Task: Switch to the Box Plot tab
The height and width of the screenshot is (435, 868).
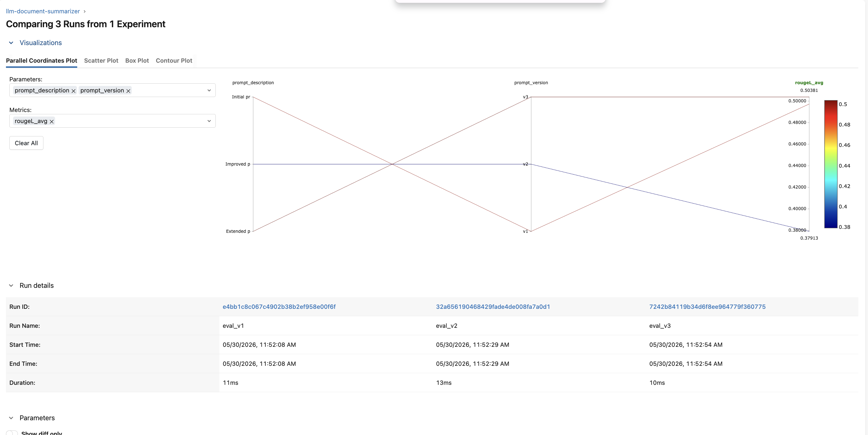Action: pos(137,61)
